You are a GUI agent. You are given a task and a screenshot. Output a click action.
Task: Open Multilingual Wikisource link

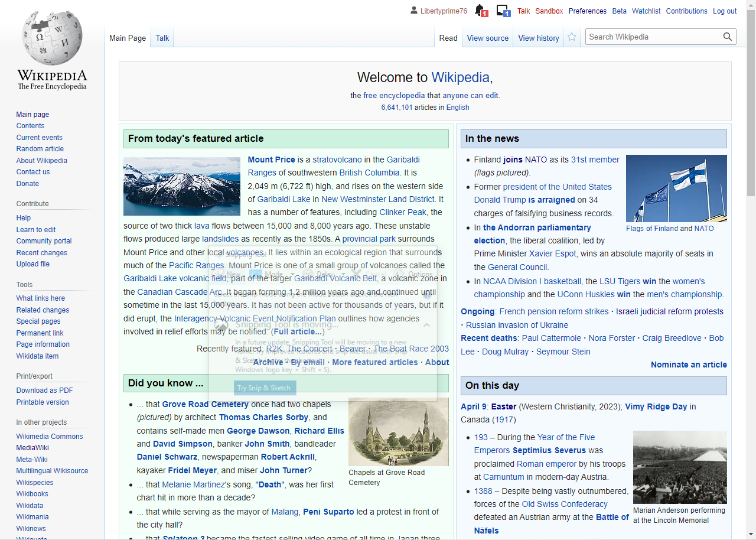(x=52, y=471)
